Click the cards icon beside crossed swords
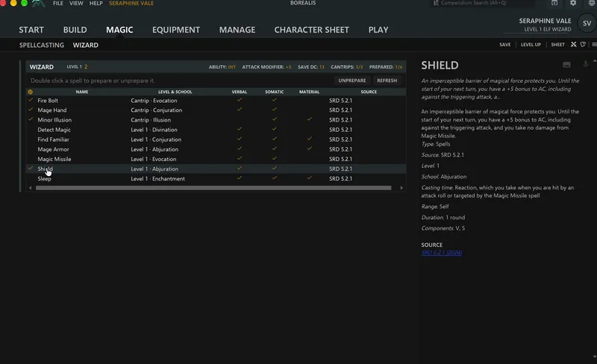597x364 pixels. (583, 45)
